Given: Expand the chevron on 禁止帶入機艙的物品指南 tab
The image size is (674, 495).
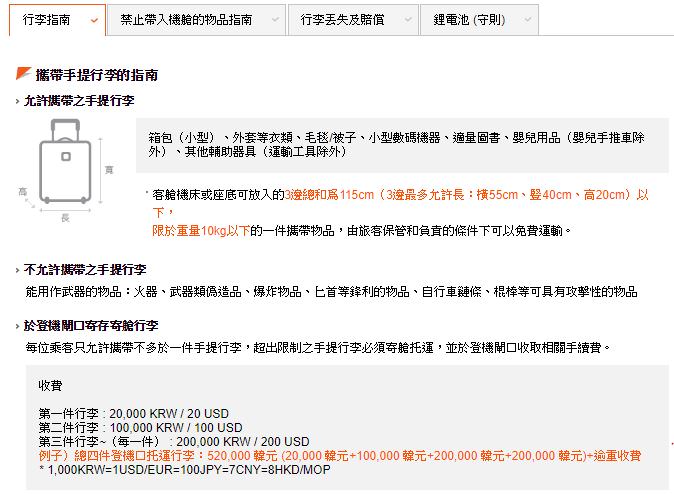Looking at the screenshot, I should point(275,20).
